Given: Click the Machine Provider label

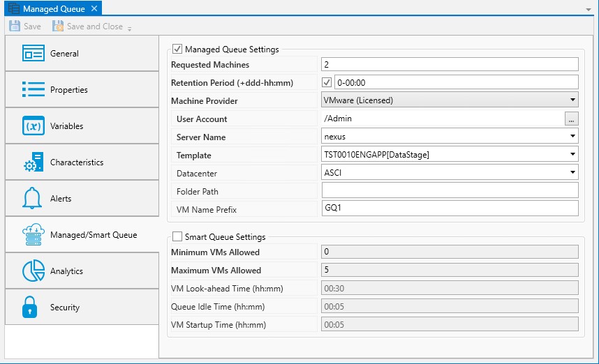Looking at the screenshot, I should click(x=204, y=100).
